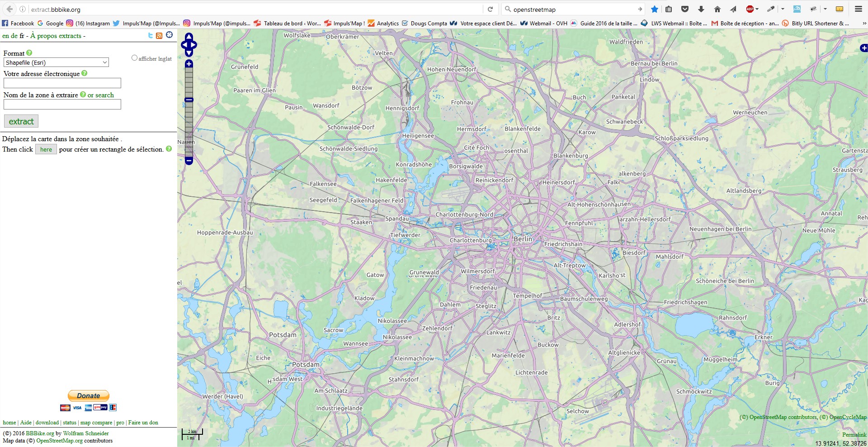Save page to Pocket icon
868x447 pixels.
[x=685, y=9]
